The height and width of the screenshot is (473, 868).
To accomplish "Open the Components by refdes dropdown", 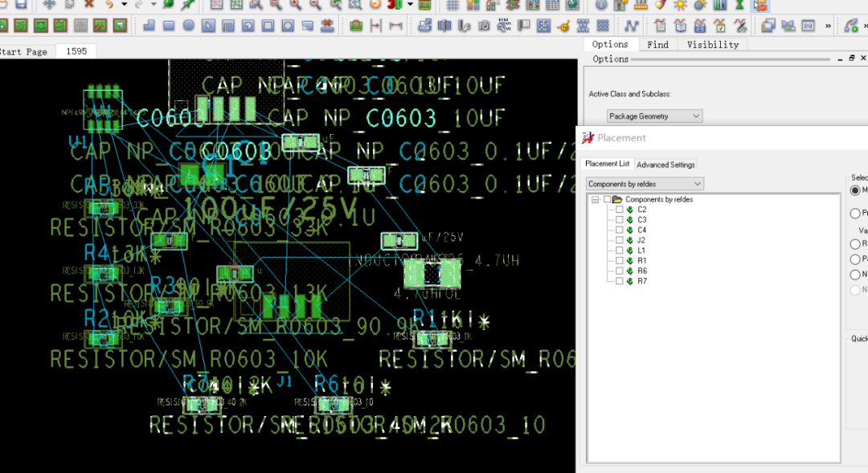I will 645,184.
